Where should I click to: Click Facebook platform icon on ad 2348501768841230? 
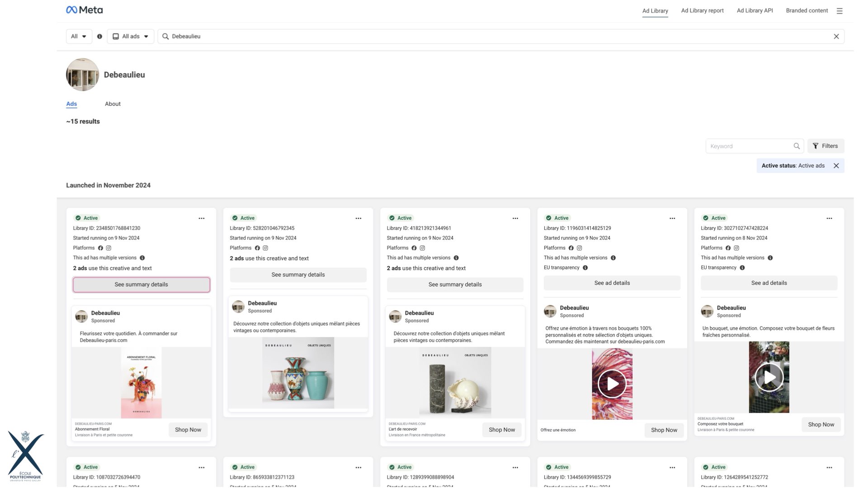100,248
